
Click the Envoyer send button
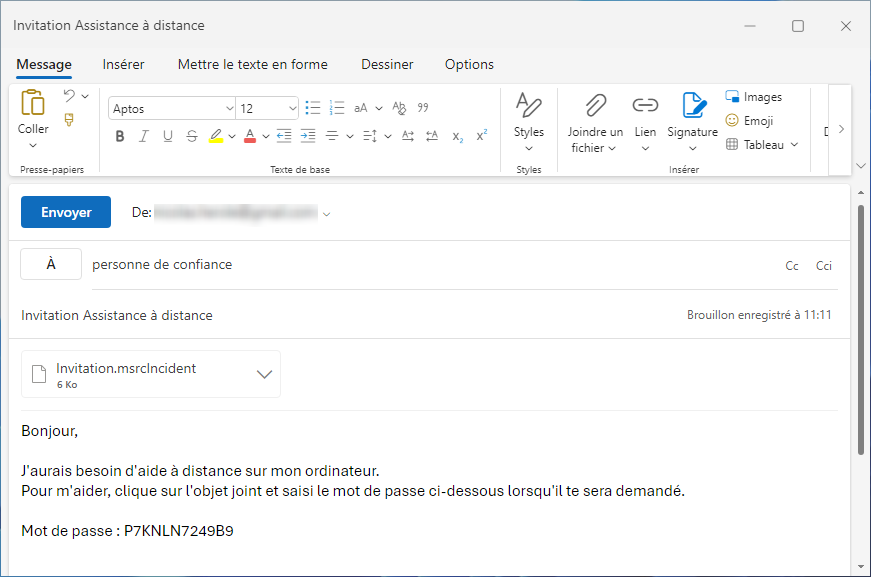coord(66,212)
